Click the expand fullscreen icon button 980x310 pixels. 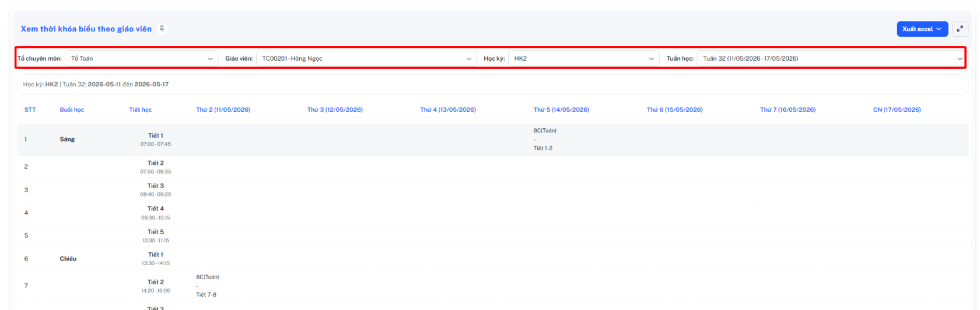point(960,29)
